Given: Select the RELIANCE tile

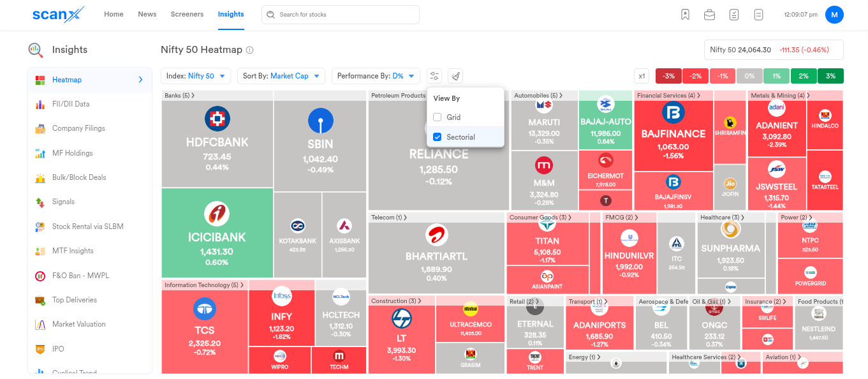Looking at the screenshot, I should pyautogui.click(x=438, y=155).
